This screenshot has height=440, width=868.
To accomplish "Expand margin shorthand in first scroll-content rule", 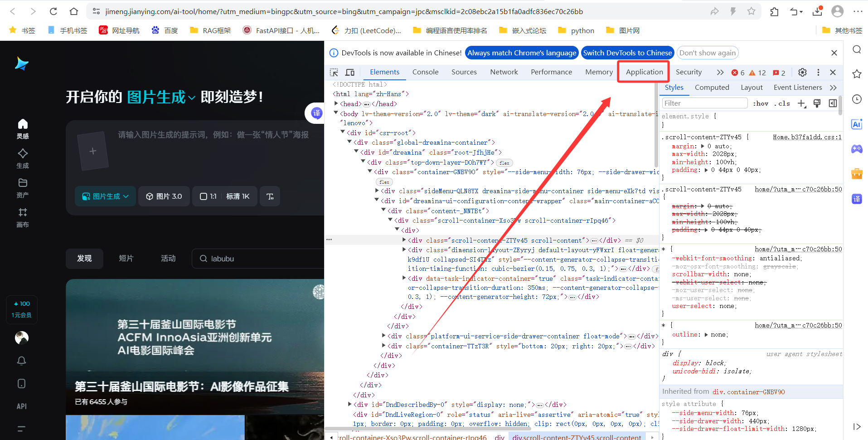I will (703, 146).
